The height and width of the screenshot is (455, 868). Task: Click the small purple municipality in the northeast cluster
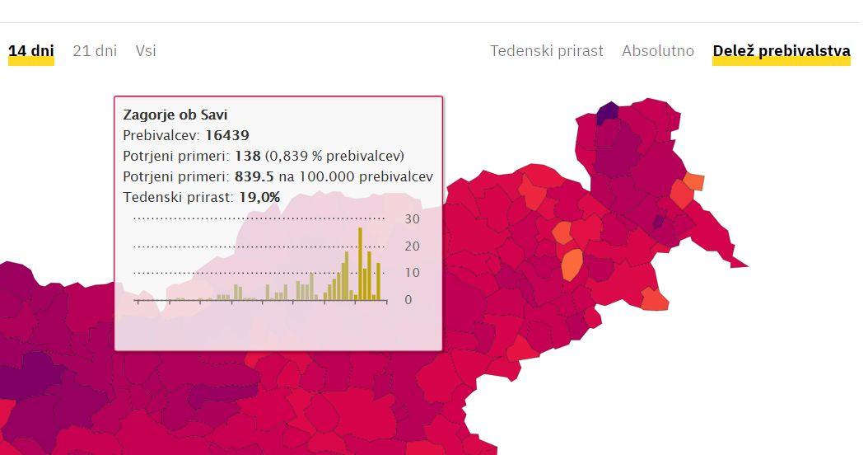coord(658,222)
